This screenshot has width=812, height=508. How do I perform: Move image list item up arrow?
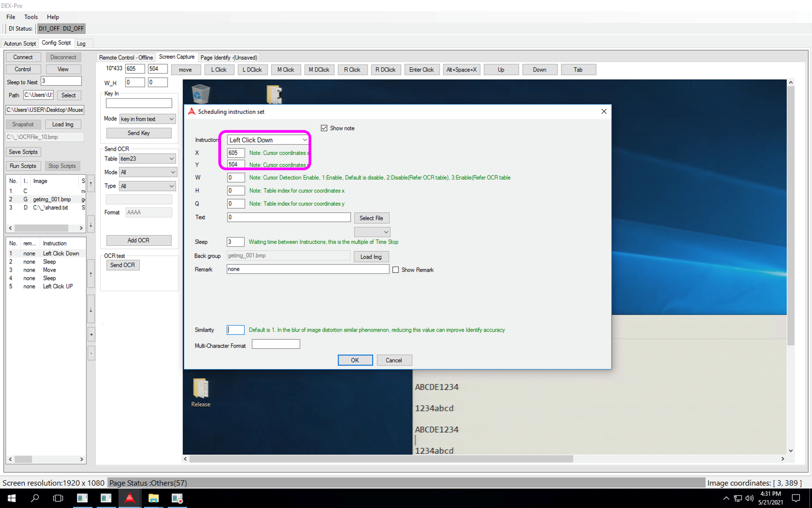pos(91,184)
